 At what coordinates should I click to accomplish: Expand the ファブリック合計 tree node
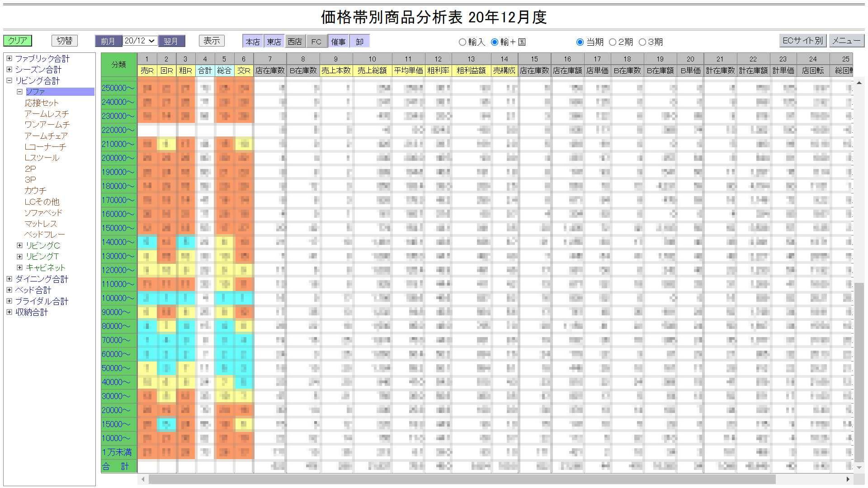point(9,58)
